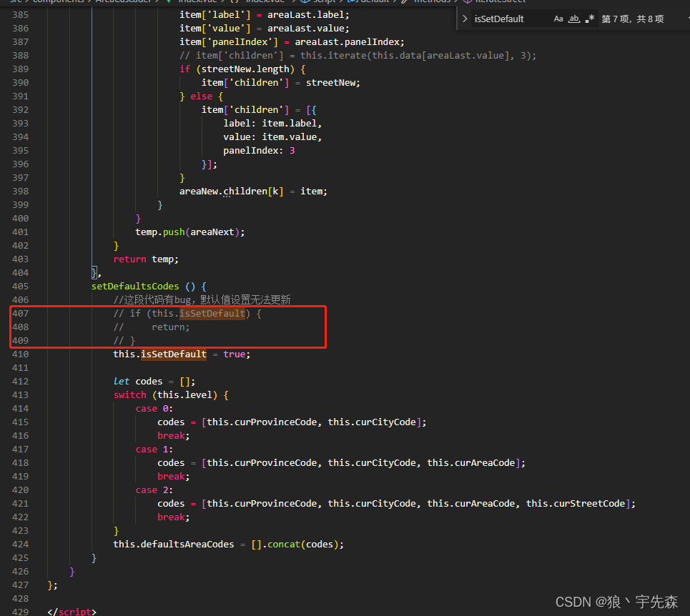Click 'areaNew.children[k] = item;' line
The width and height of the screenshot is (690, 616).
tap(253, 192)
